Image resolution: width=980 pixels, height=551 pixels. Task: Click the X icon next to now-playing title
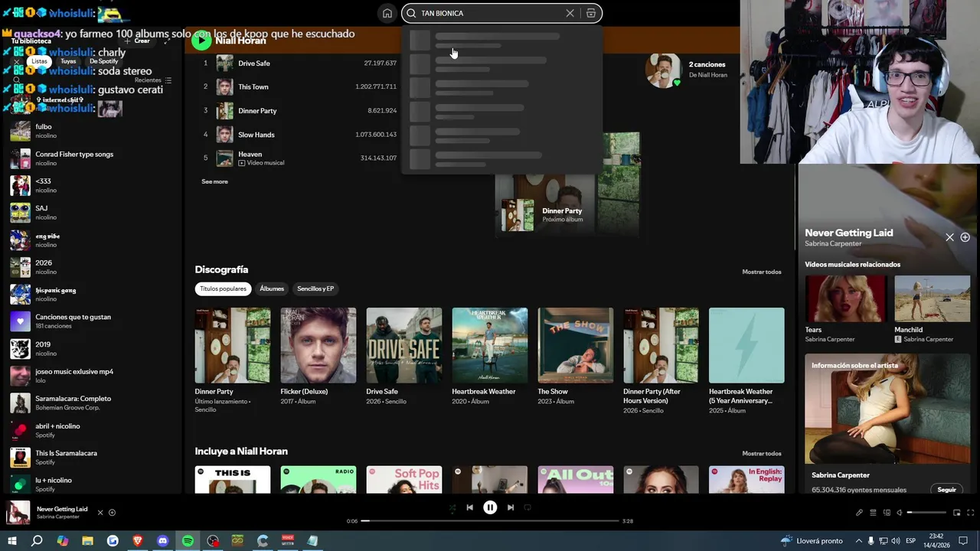pos(100,513)
